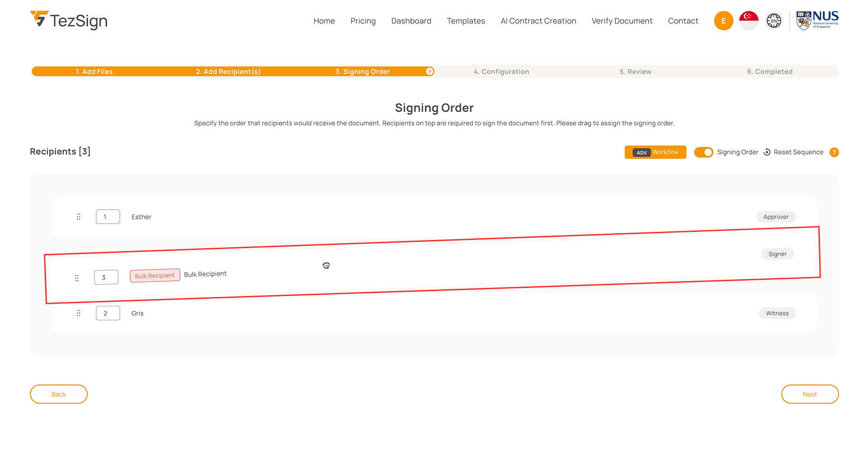
Task: Click the Back button
Action: [x=59, y=394]
